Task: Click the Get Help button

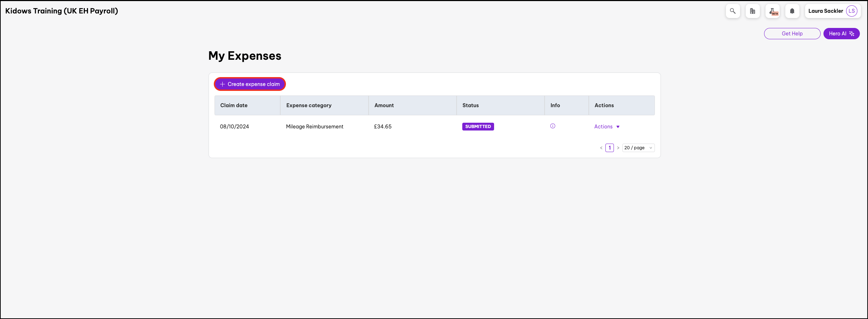Action: pos(792,34)
